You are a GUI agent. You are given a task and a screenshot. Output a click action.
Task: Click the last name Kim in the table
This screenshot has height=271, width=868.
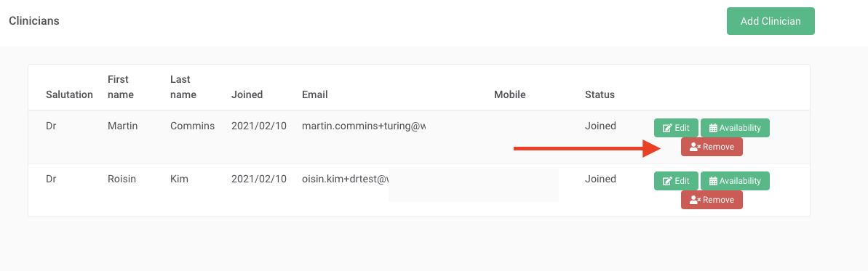click(x=180, y=179)
